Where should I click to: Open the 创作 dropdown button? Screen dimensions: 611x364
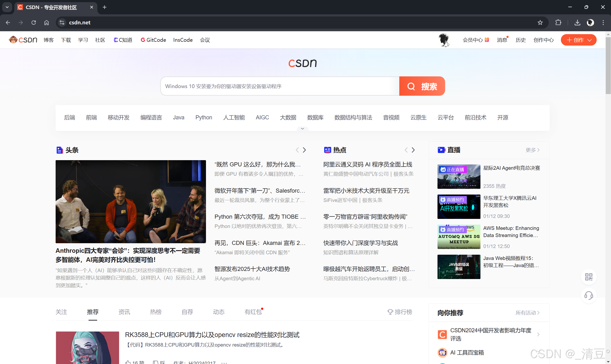click(x=578, y=40)
